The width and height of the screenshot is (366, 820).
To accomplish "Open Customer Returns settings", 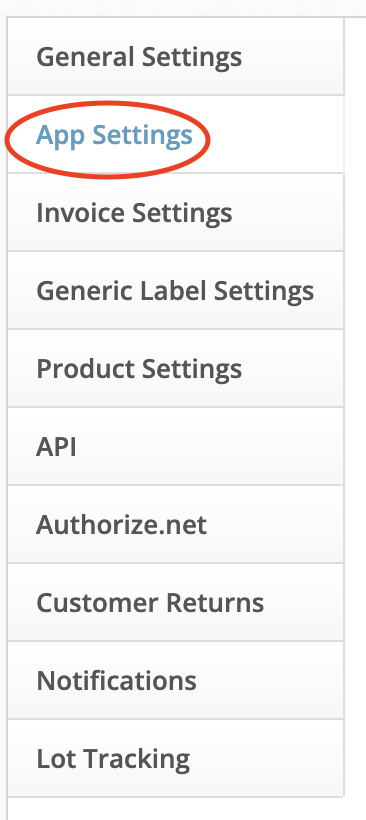I will 176,602.
